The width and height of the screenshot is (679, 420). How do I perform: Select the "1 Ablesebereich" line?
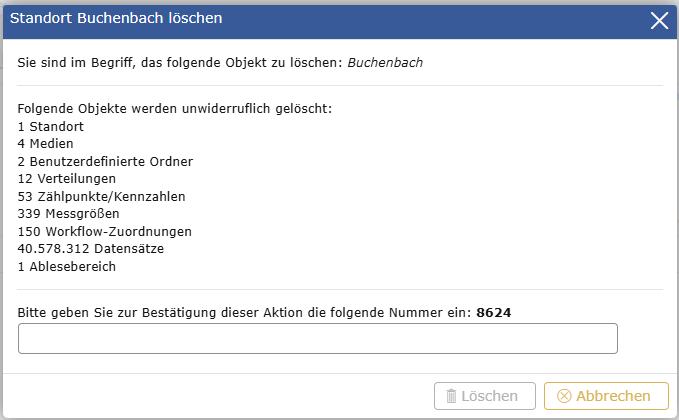point(67,266)
